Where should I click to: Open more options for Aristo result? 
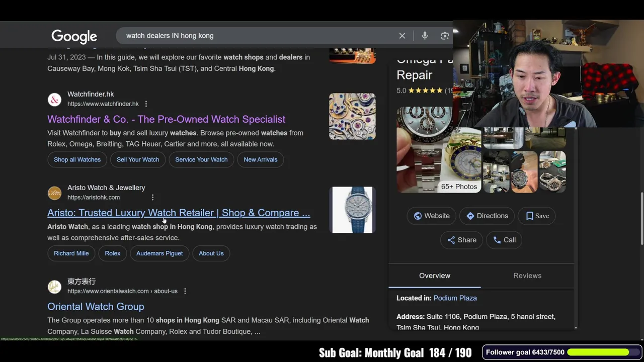152,197
